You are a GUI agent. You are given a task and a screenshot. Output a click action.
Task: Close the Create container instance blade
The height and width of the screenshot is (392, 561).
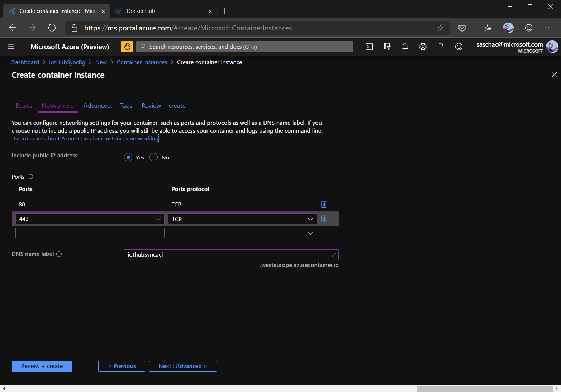554,75
